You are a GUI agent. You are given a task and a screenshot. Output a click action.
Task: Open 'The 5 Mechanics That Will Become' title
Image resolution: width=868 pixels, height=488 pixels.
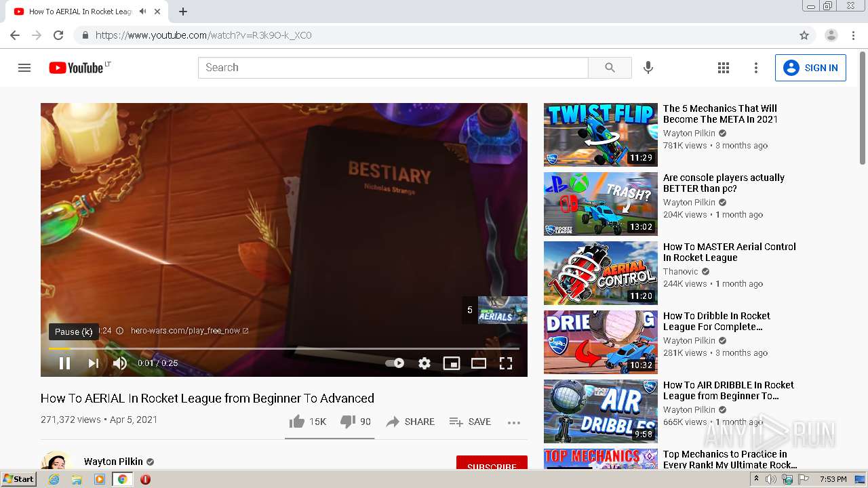pos(720,114)
